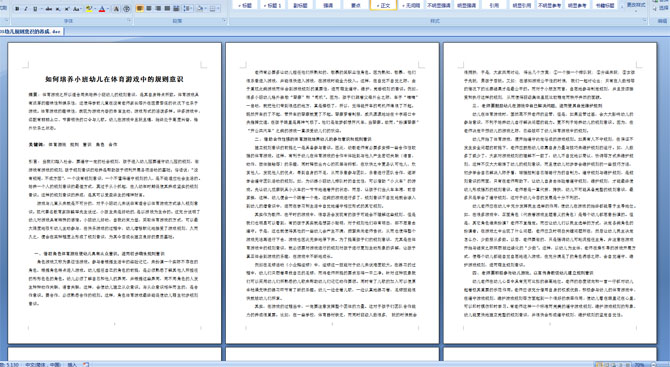Select the 正文 style
Screen dimensions: 670x367
[x=383, y=5]
